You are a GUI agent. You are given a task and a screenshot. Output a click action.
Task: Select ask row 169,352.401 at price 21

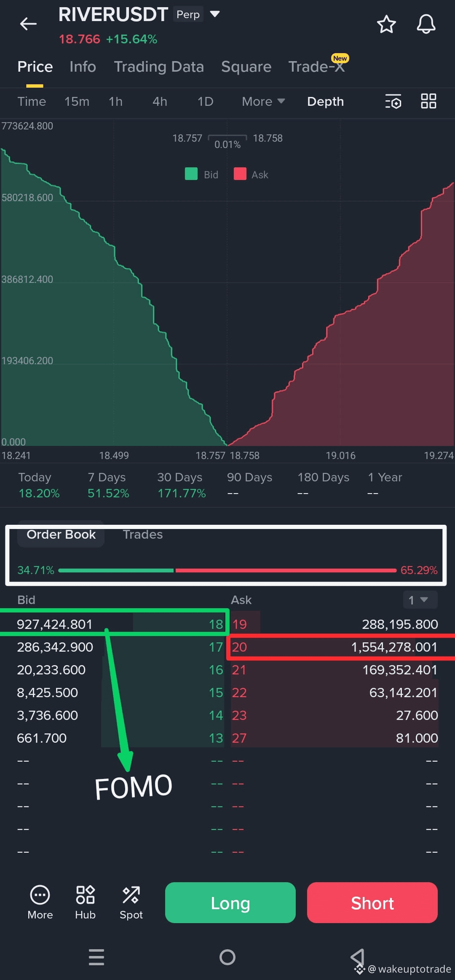click(x=335, y=669)
